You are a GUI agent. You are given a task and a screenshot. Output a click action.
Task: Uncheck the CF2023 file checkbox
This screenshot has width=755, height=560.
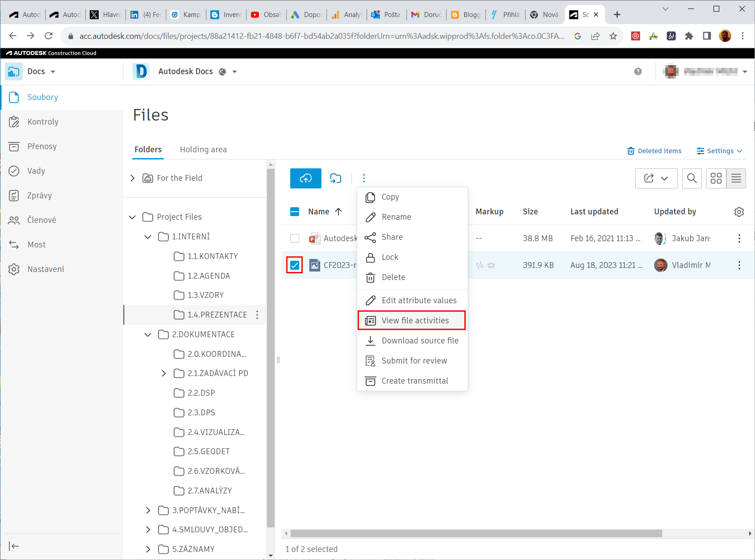295,265
